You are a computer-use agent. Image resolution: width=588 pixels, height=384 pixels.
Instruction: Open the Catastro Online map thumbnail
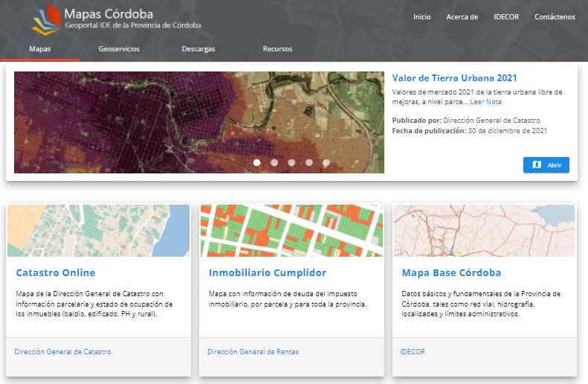[x=98, y=231]
